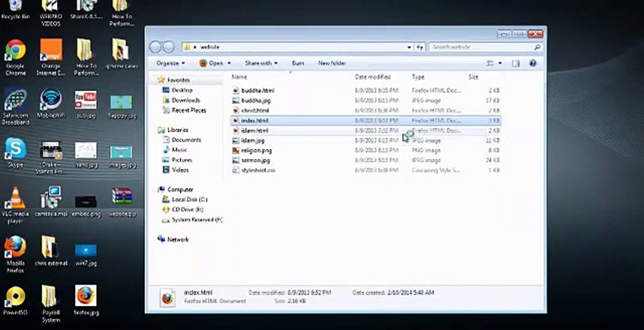Select the islam.html file name

coord(255,131)
